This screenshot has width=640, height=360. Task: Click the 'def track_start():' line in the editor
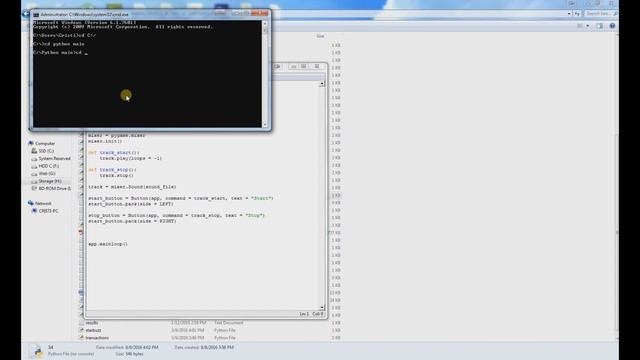[x=113, y=153]
